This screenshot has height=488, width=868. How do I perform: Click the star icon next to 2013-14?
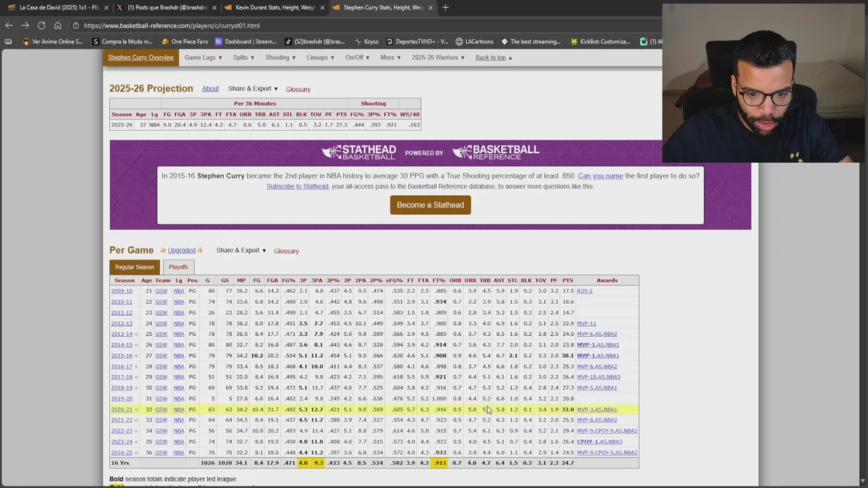click(x=136, y=334)
